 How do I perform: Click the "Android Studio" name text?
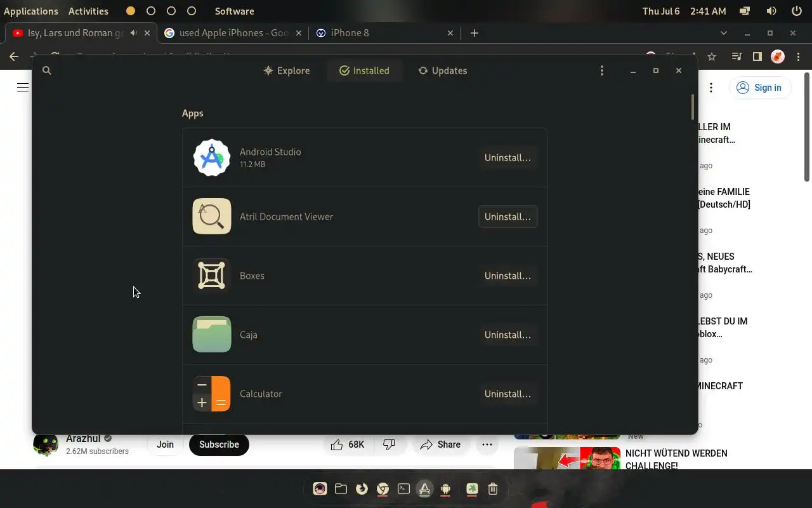tap(270, 152)
